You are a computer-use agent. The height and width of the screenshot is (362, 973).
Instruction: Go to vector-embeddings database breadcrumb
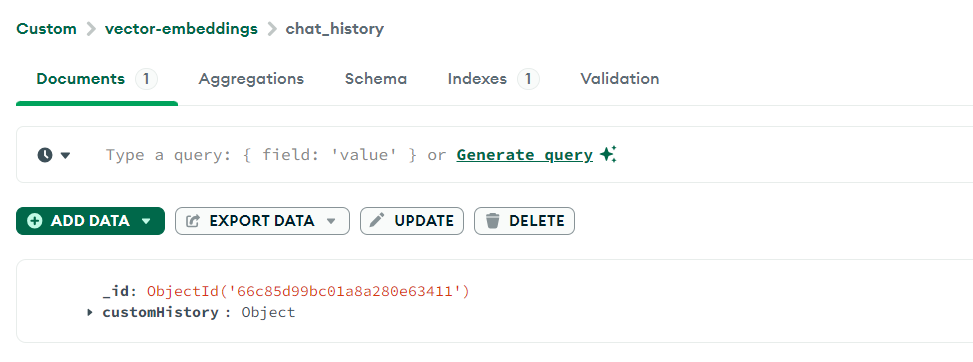click(181, 29)
